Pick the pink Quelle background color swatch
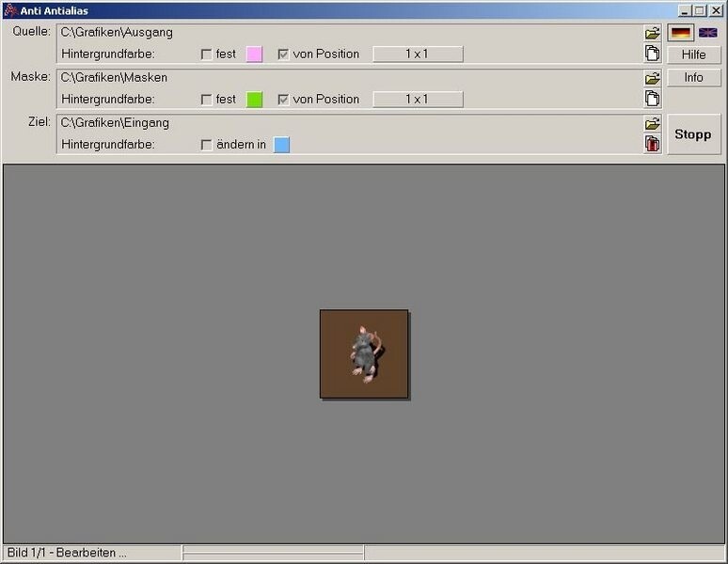Image resolution: width=728 pixels, height=564 pixels. [254, 54]
